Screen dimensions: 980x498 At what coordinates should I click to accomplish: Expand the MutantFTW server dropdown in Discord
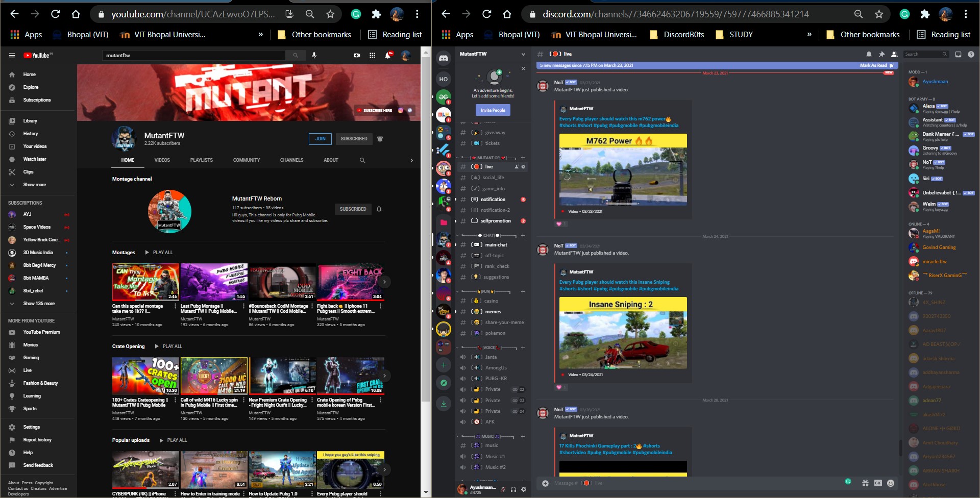[523, 54]
